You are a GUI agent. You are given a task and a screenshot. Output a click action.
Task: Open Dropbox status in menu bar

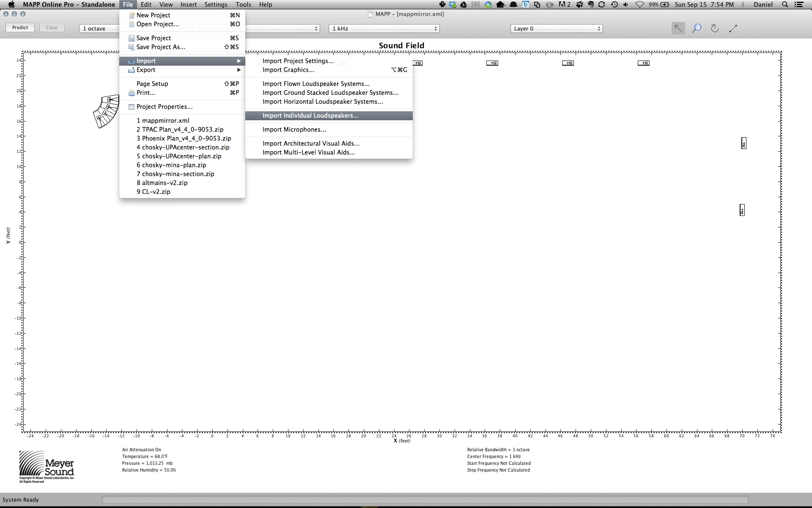453,5
